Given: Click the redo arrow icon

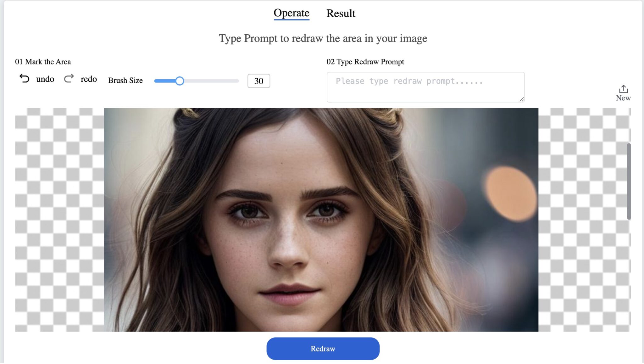Looking at the screenshot, I should tap(69, 79).
